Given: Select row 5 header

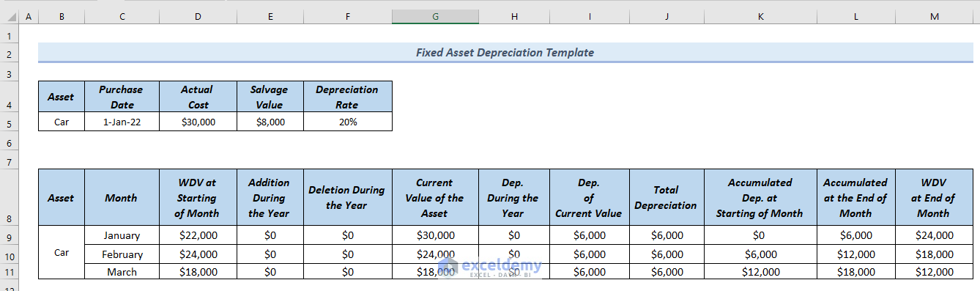Looking at the screenshot, I should (9, 122).
